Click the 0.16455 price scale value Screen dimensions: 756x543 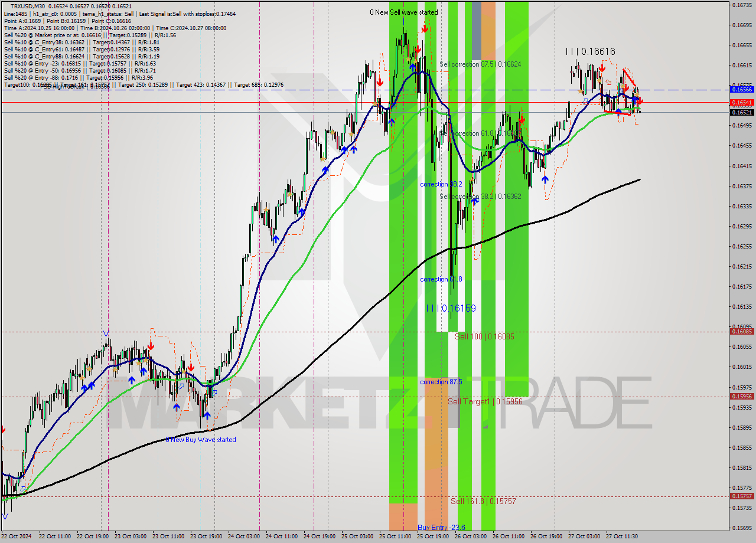742,145
